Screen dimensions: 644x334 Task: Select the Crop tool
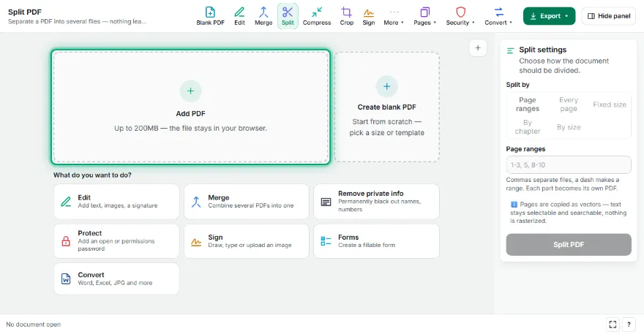pyautogui.click(x=347, y=16)
